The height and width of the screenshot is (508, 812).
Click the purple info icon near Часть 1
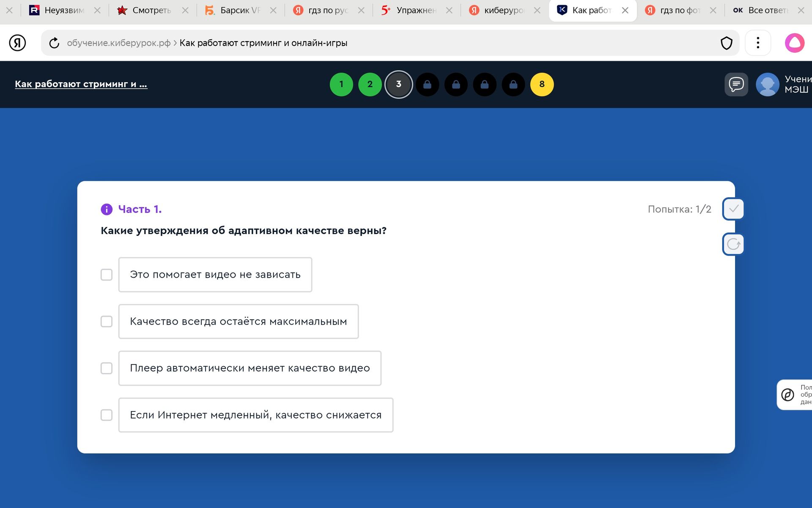pos(107,209)
